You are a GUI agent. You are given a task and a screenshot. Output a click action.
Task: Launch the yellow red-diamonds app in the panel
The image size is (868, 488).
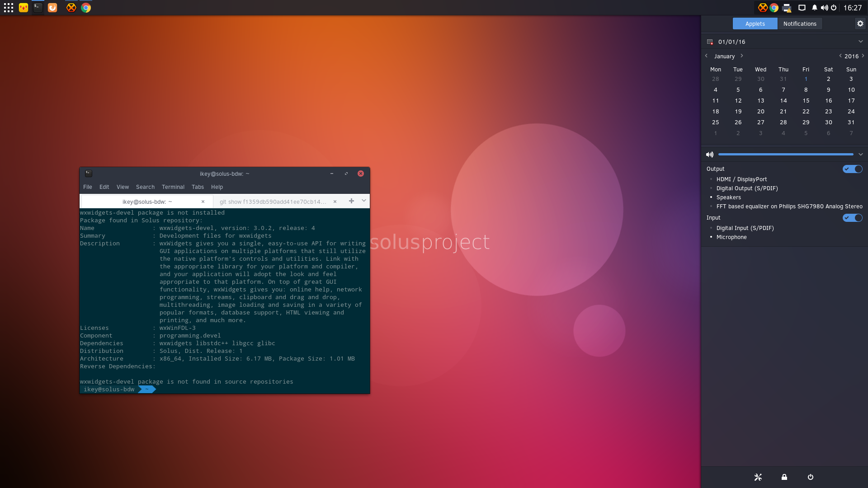pyautogui.click(x=24, y=8)
